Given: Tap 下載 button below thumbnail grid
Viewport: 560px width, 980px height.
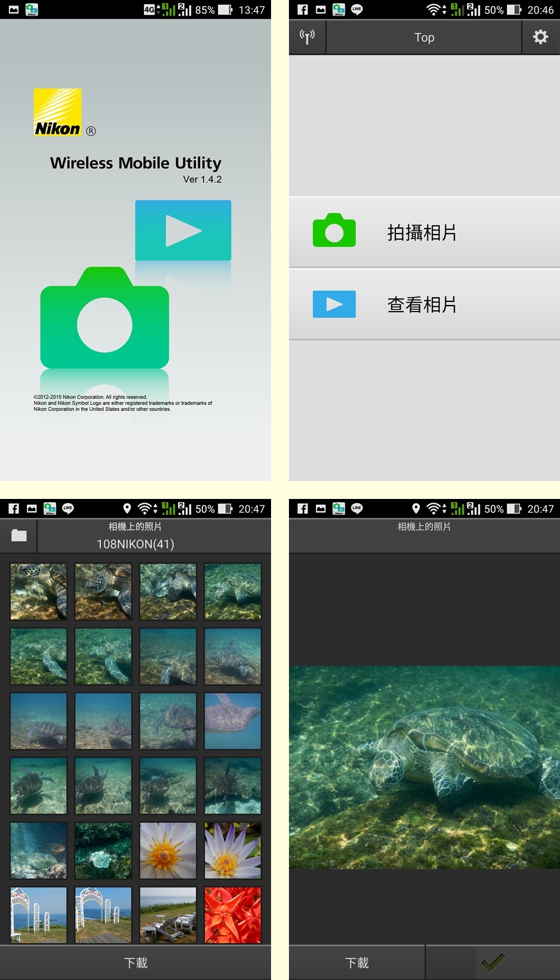Looking at the screenshot, I should point(136,963).
